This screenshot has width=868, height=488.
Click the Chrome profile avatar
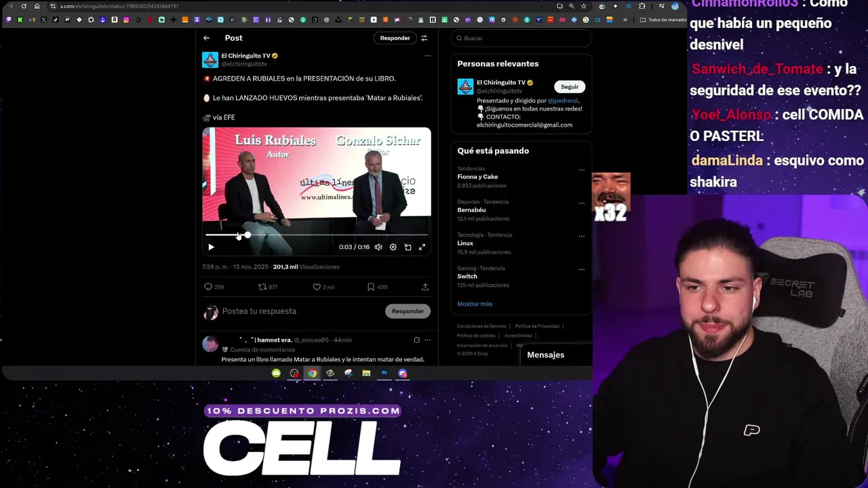[675, 6]
